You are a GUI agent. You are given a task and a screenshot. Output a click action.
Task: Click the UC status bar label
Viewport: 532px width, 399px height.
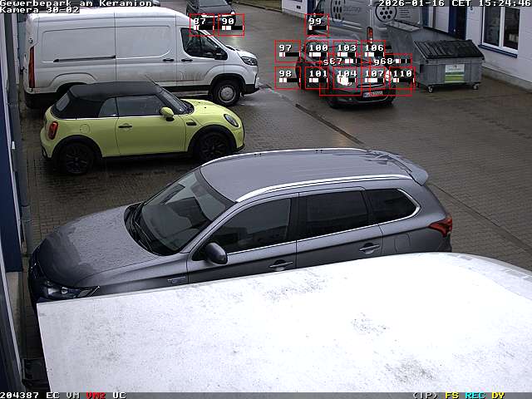(x=119, y=395)
